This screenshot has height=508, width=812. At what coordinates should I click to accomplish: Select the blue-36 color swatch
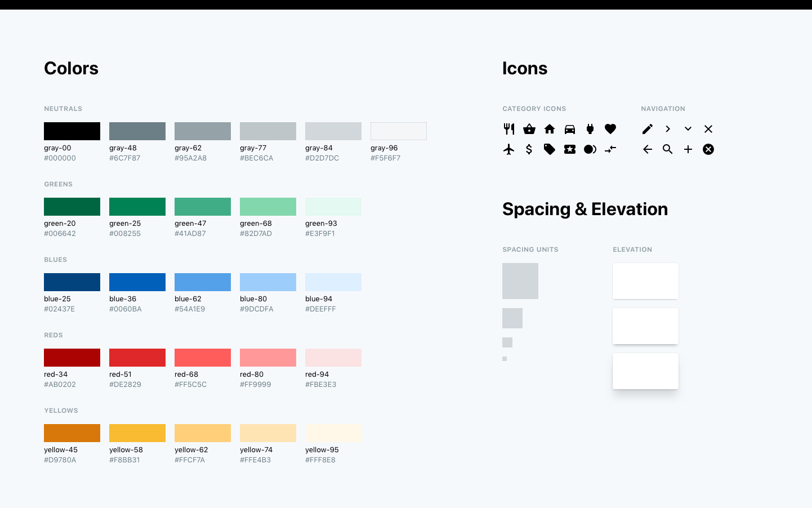point(137,282)
